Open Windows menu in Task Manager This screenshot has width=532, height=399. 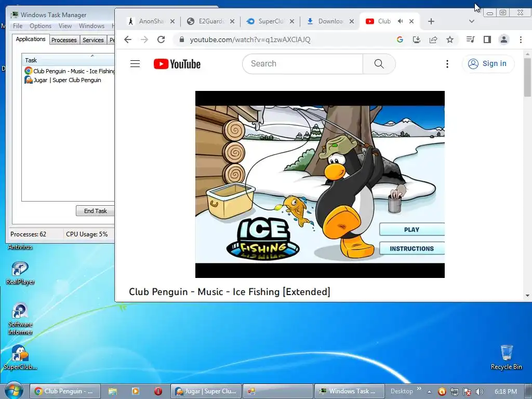[91, 26]
